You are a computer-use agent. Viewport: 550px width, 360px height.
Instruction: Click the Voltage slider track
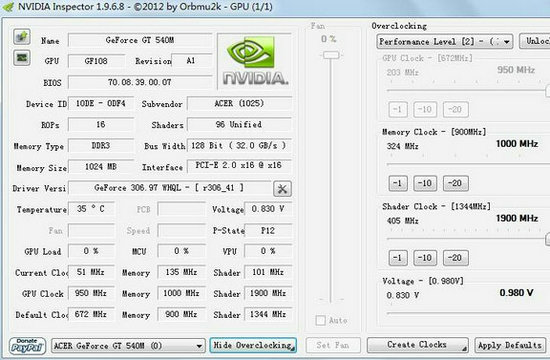coord(468,313)
